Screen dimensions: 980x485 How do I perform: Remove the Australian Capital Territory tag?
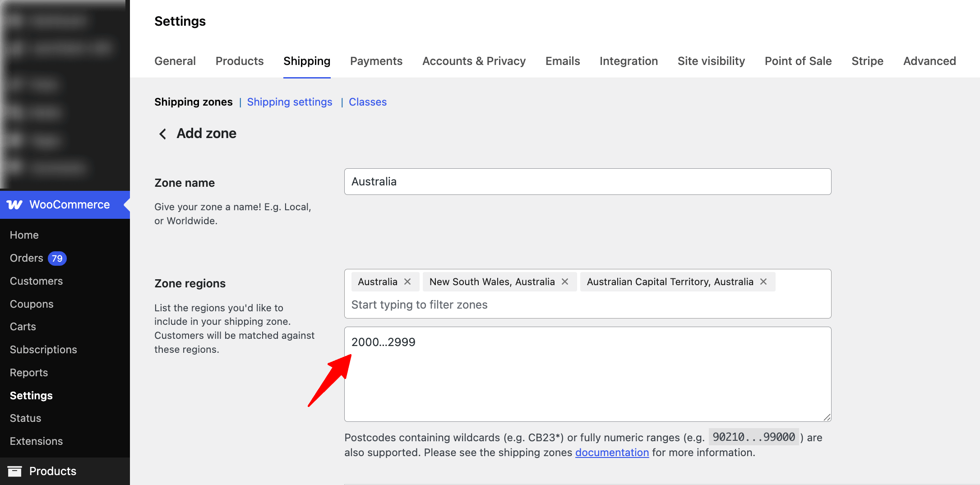pyautogui.click(x=763, y=282)
